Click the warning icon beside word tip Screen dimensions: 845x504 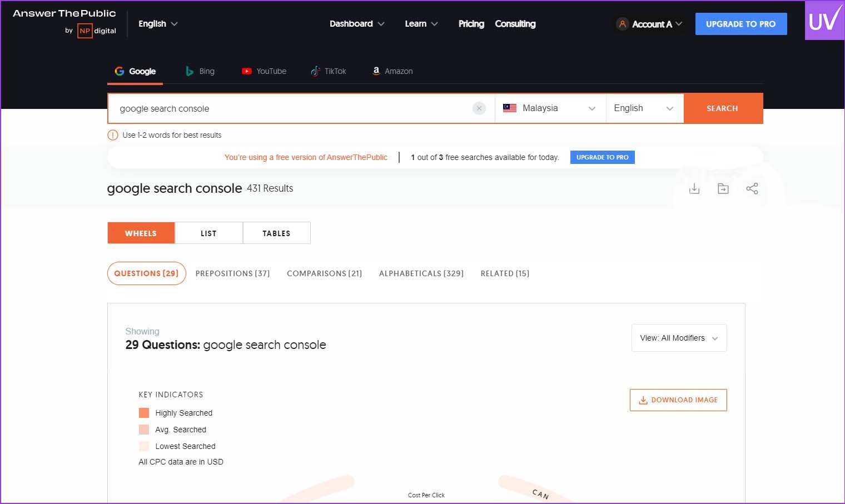click(x=113, y=135)
